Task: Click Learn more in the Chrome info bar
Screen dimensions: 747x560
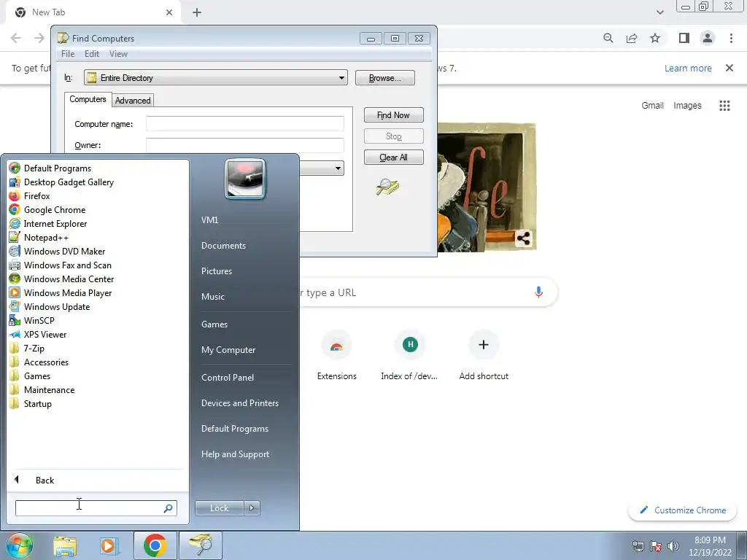Action: [688, 68]
